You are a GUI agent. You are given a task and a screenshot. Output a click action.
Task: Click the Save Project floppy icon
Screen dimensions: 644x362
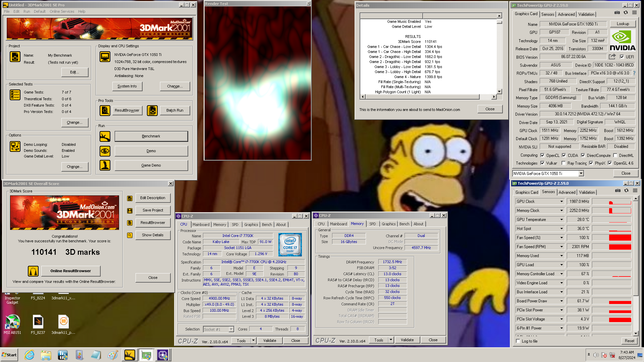tap(130, 211)
